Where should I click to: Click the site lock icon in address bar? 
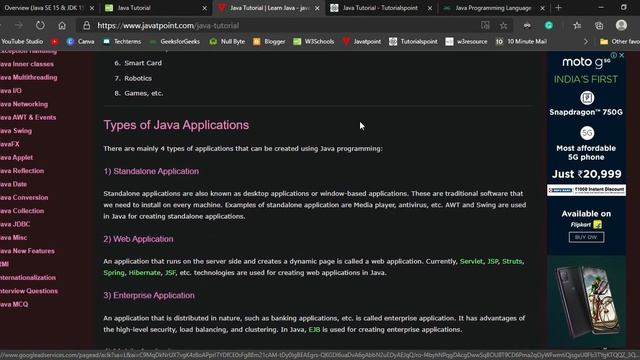(87, 25)
